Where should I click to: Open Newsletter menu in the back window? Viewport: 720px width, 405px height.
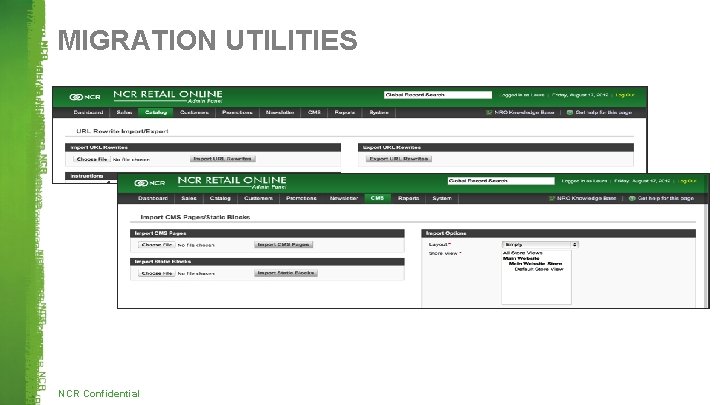click(x=280, y=112)
